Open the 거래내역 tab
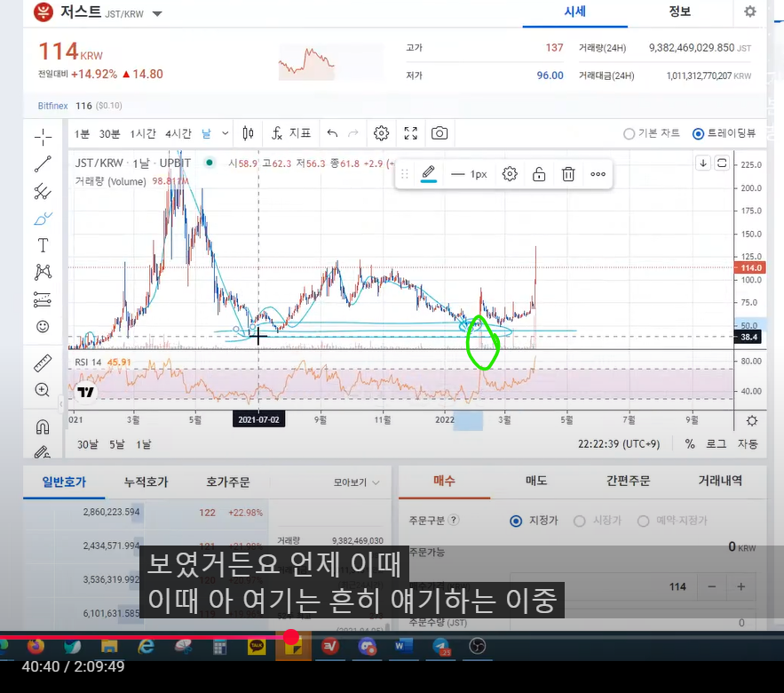The height and width of the screenshot is (693, 784). 720,482
